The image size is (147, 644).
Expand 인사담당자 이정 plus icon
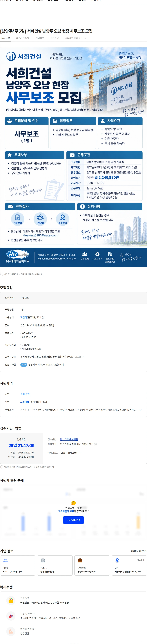click(x=79, y=453)
